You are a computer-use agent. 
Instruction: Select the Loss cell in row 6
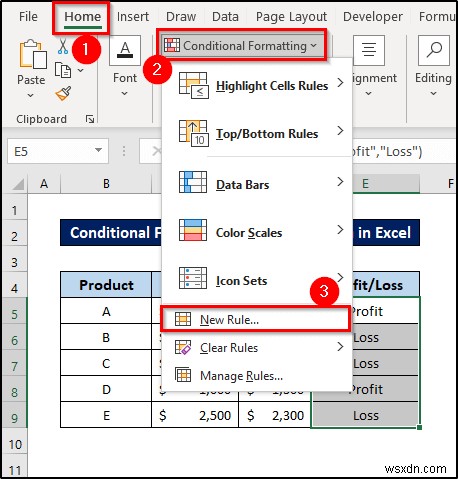385,337
